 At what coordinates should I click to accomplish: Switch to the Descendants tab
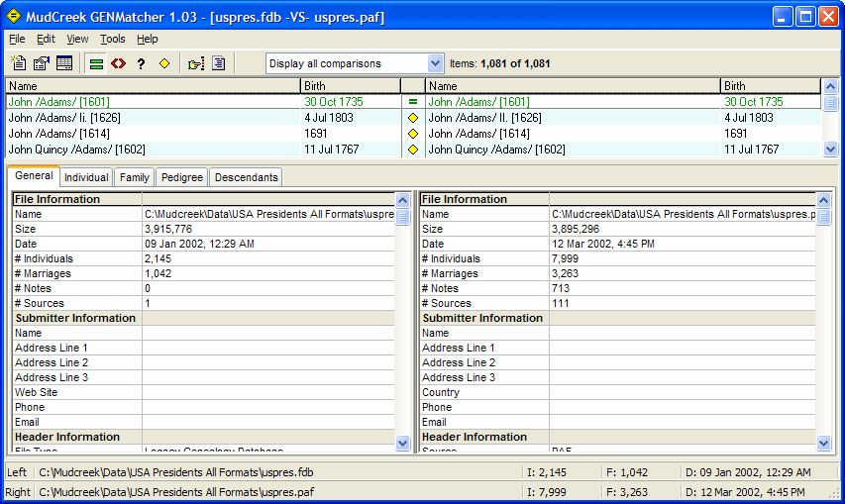click(x=246, y=177)
